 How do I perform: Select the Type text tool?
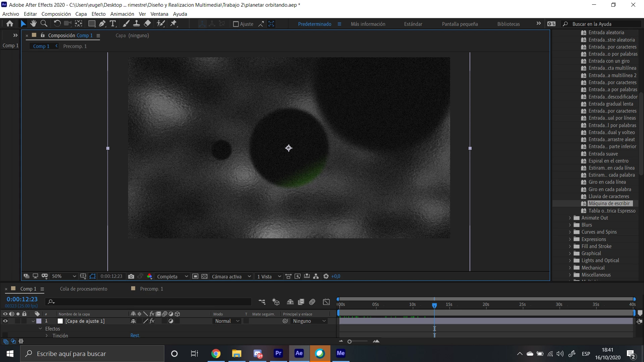(x=113, y=23)
